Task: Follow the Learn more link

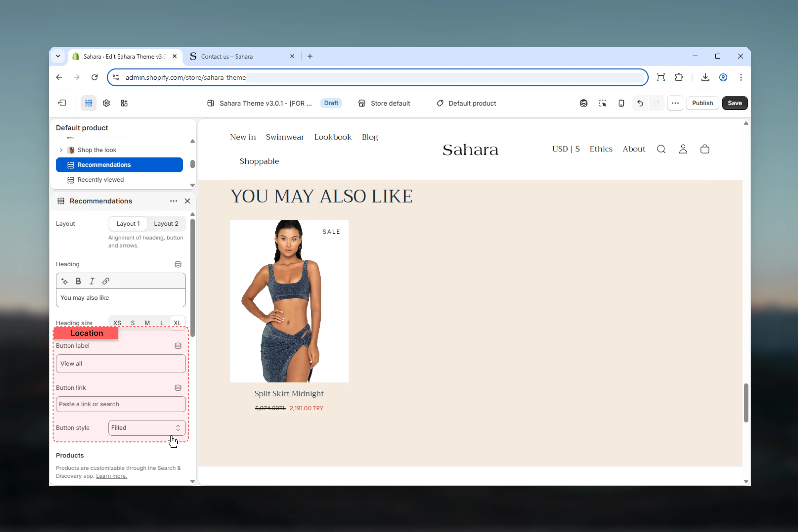Action: [x=111, y=476]
